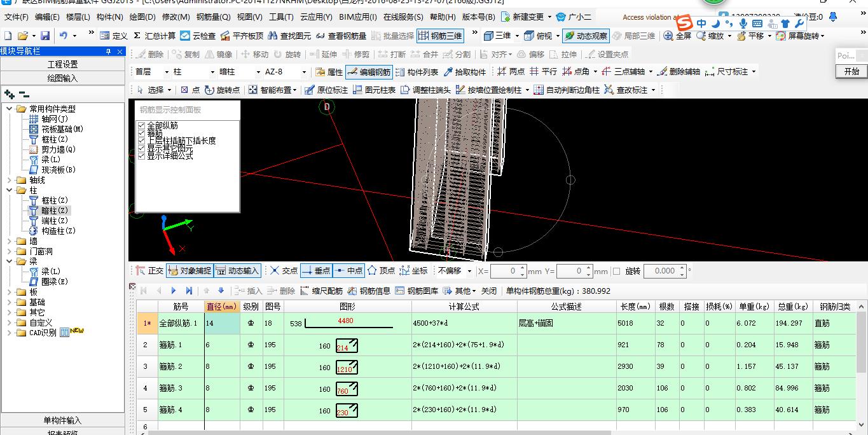868x435 pixels.
Task: Click 调整柱端头 tool
Action: pyautogui.click(x=426, y=90)
